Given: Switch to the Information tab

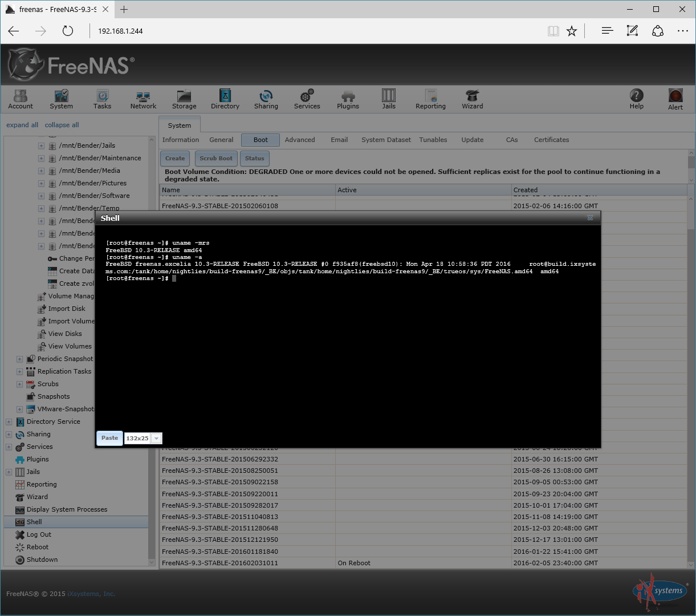Looking at the screenshot, I should click(181, 140).
